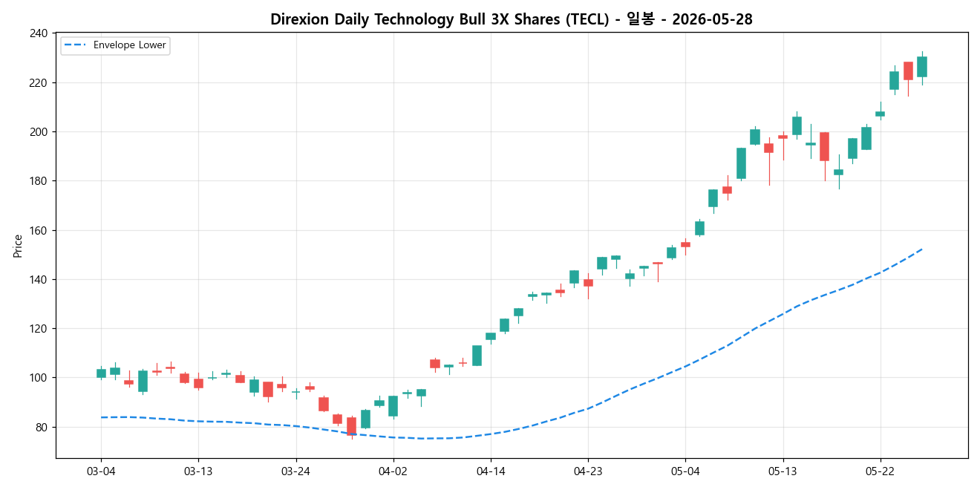Click the 04-02 date label
This screenshot has height=490, width=980.
tap(393, 471)
